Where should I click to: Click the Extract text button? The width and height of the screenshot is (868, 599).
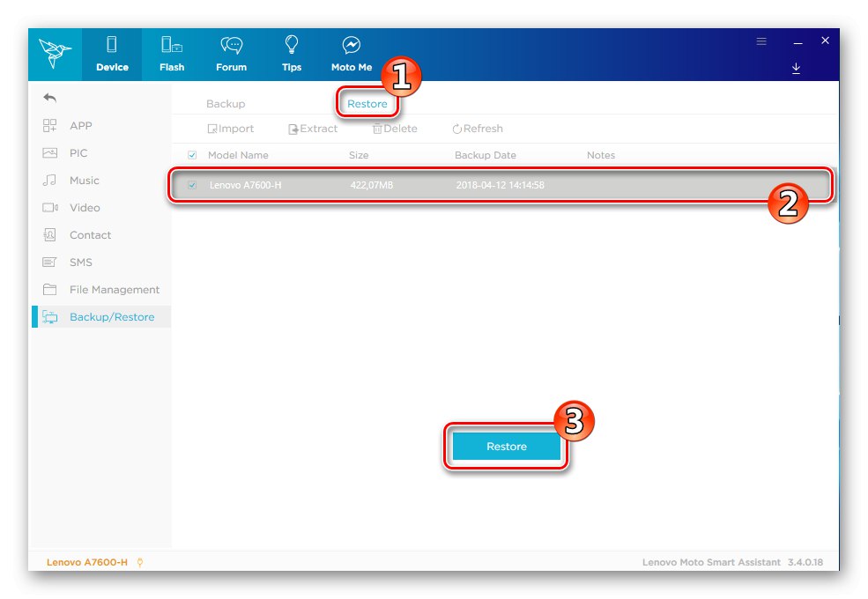click(x=319, y=129)
